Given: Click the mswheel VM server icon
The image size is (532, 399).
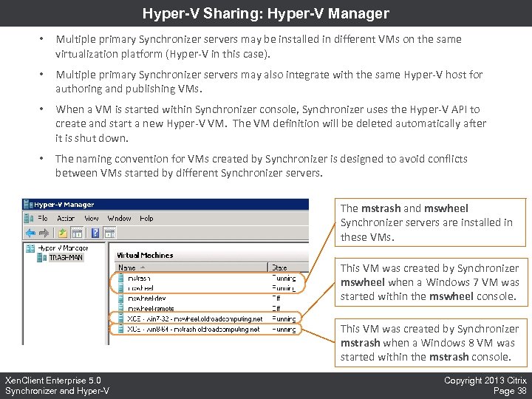Looking at the screenshot, I should click(x=120, y=288).
